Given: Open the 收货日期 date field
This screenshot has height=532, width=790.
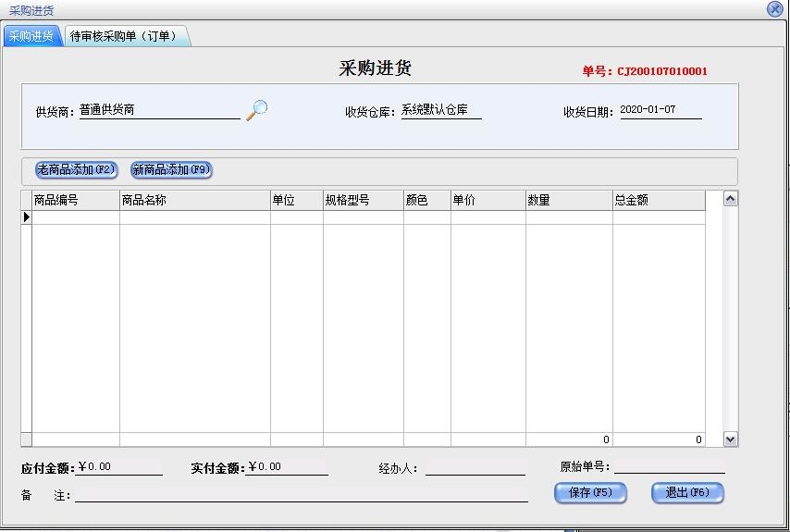Looking at the screenshot, I should (x=660, y=110).
